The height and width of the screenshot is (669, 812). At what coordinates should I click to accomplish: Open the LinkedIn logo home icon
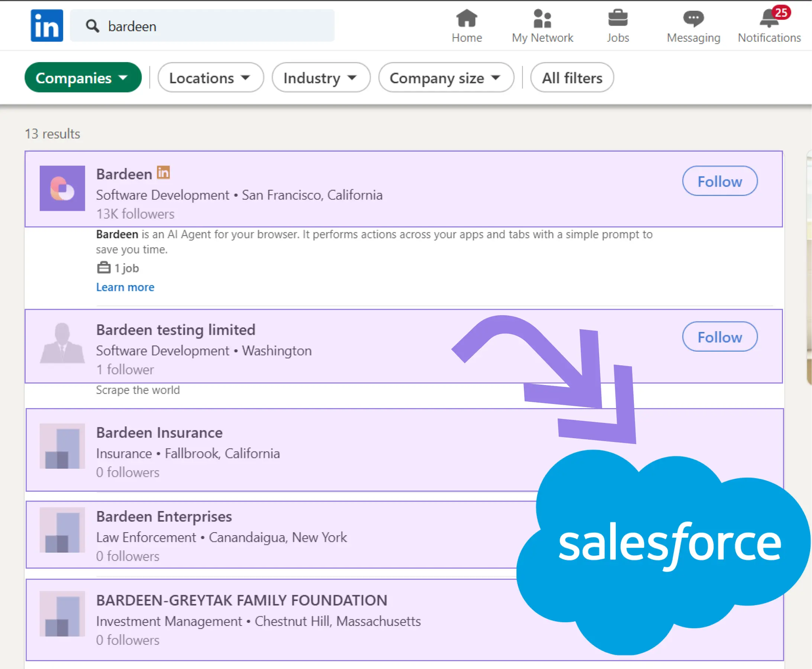tap(46, 25)
